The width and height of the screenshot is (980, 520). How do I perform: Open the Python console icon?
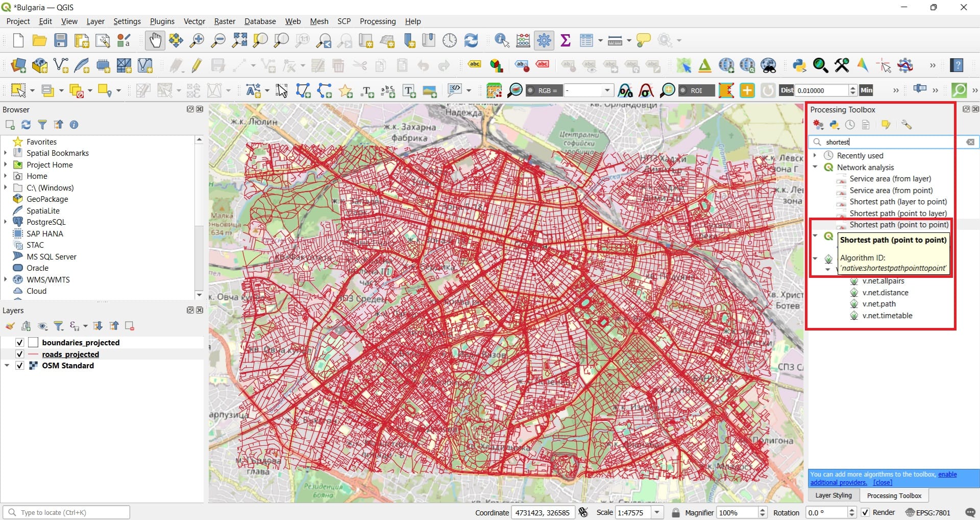[799, 65]
